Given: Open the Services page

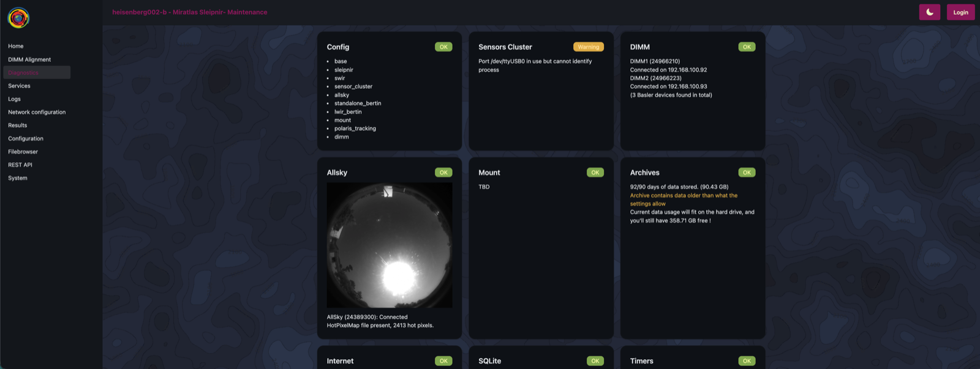Looking at the screenshot, I should click(19, 86).
